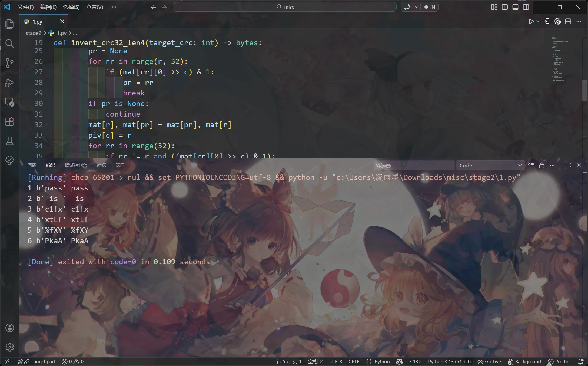This screenshot has height=366, width=588.
Task: Open notifications bell in status bar
Action: 580,361
